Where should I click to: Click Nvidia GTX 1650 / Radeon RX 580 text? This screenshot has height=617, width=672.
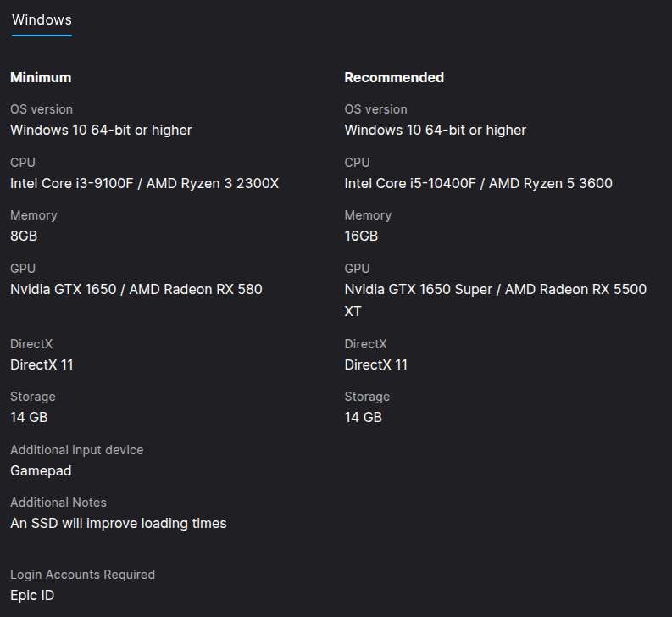[x=136, y=289]
